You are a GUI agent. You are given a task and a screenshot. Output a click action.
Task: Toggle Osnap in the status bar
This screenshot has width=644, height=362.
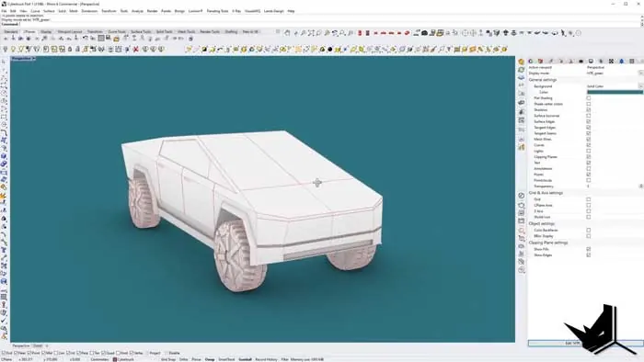coord(210,359)
